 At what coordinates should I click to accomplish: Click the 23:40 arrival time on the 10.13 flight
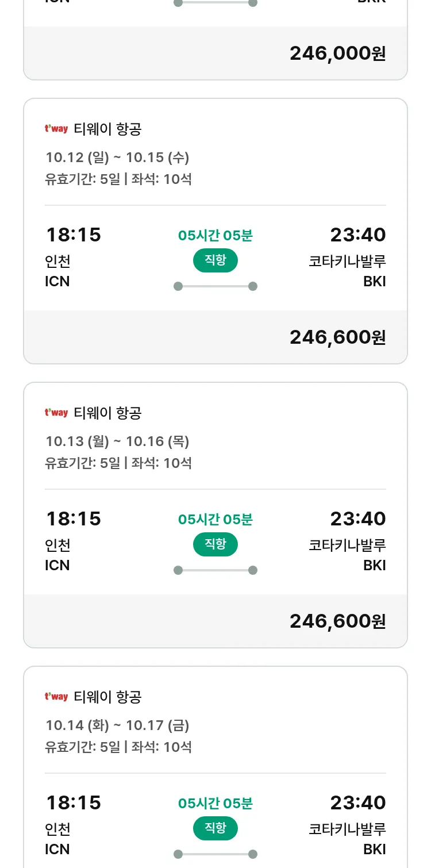click(x=357, y=519)
